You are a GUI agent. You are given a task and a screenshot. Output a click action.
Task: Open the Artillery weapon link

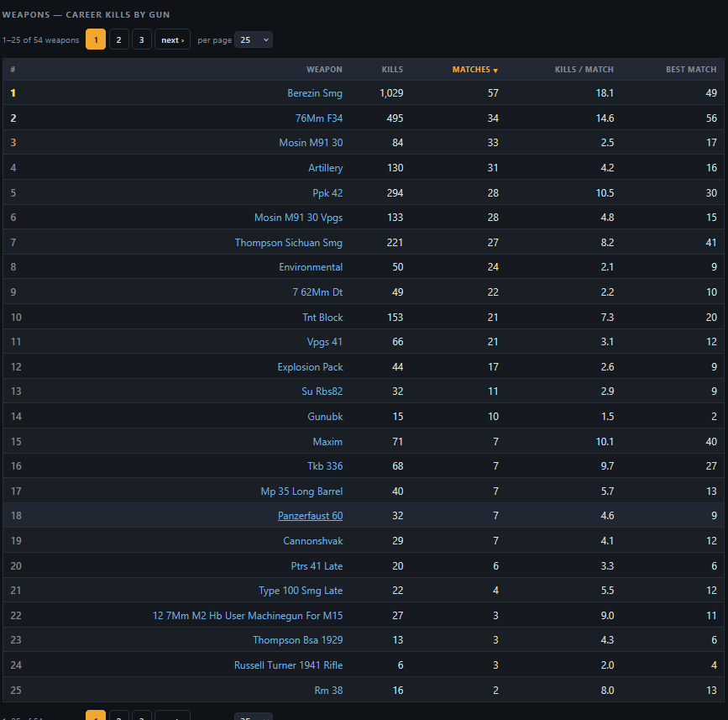(x=326, y=168)
